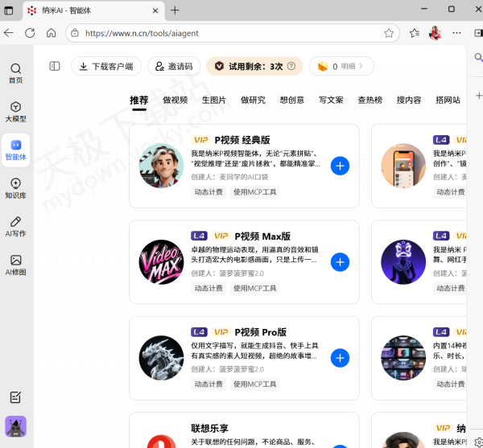
Task: Toggle the sidebar collapse panel icon
Action: (55, 66)
